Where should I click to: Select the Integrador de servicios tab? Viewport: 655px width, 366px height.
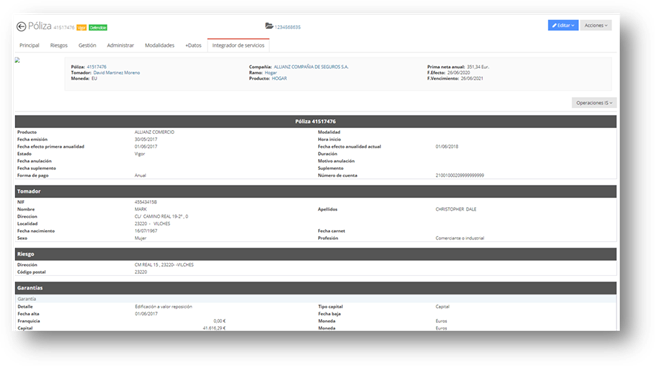click(x=238, y=45)
